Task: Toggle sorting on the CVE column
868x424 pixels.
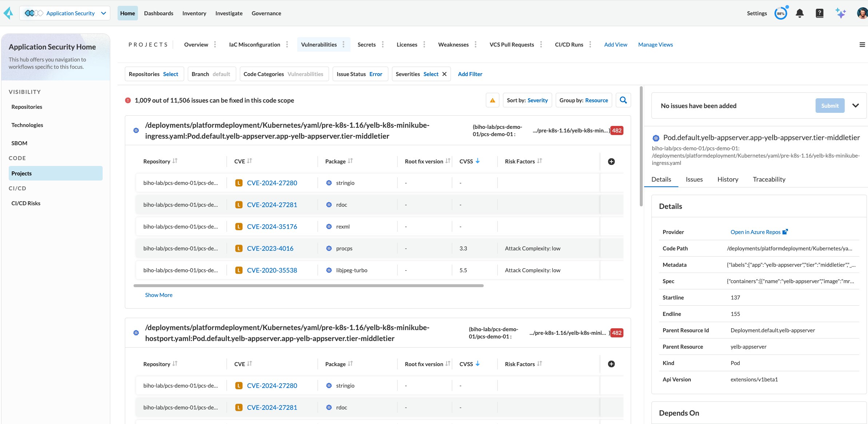Action: [250, 161]
